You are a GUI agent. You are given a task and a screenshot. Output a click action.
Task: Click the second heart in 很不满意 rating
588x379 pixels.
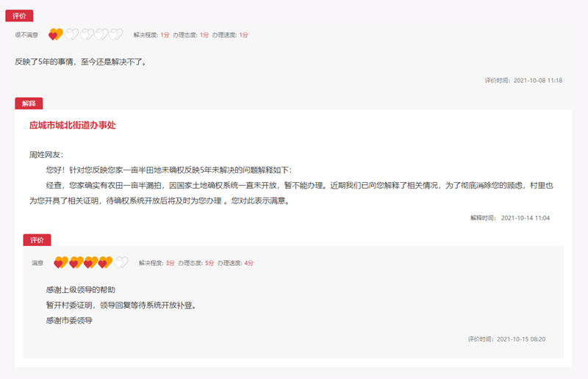pos(71,35)
